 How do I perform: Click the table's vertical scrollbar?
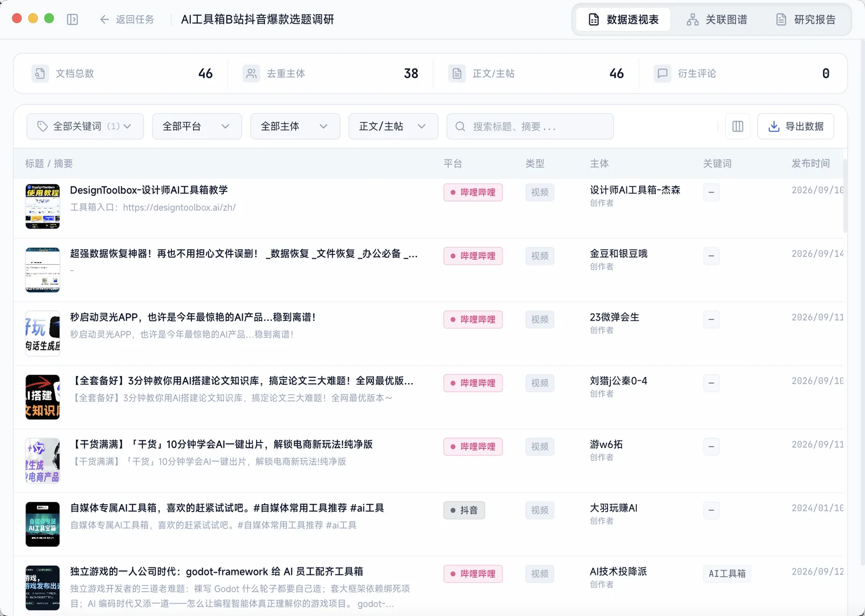[x=845, y=197]
